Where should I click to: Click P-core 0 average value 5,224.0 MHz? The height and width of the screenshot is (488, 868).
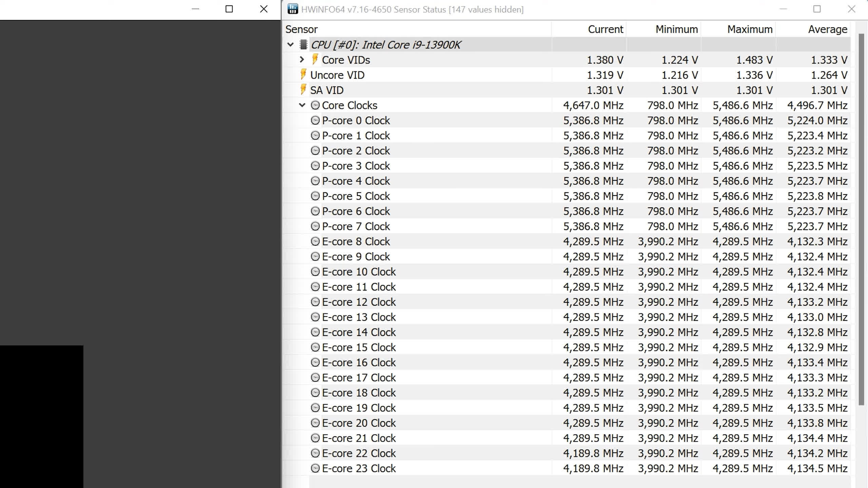tap(817, 120)
